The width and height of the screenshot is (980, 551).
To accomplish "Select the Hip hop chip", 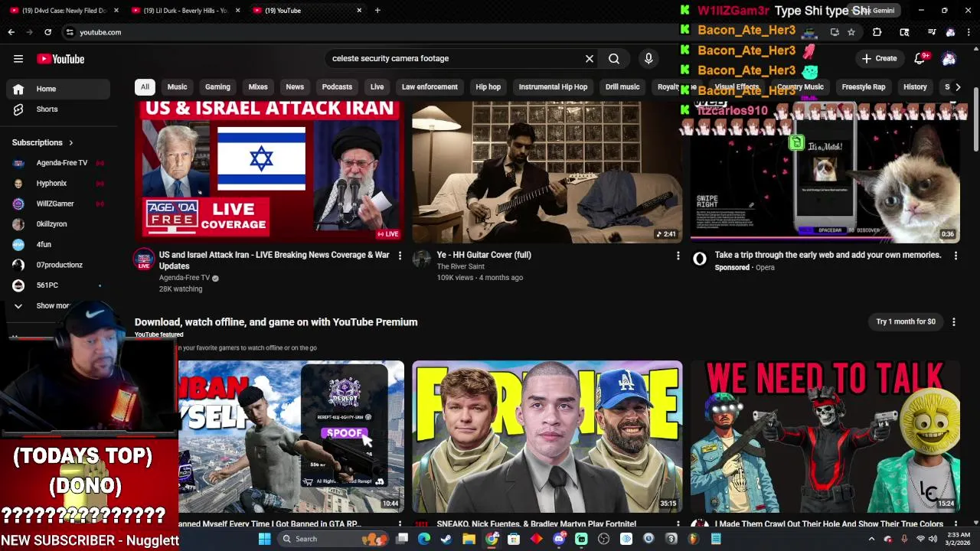I will tap(488, 86).
